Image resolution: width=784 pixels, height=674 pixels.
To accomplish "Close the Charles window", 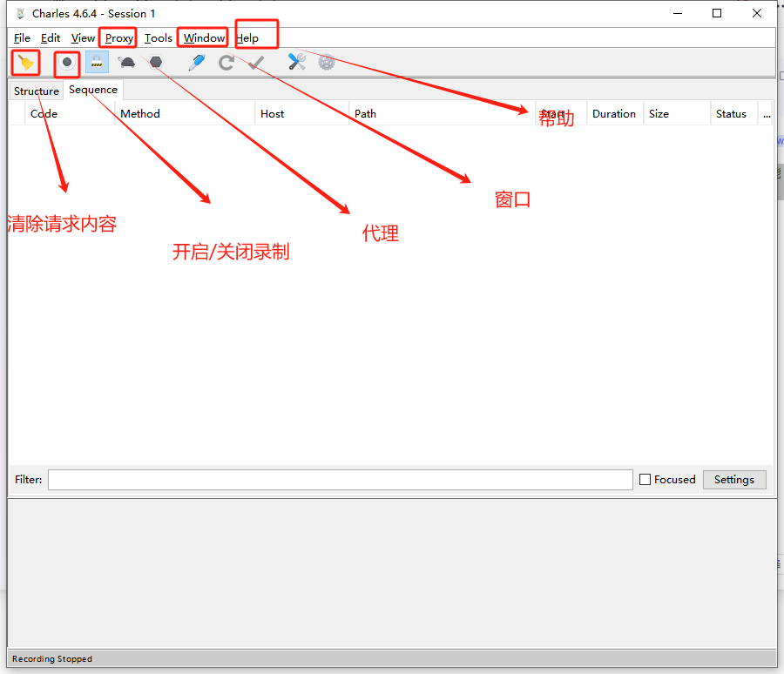I will [756, 14].
